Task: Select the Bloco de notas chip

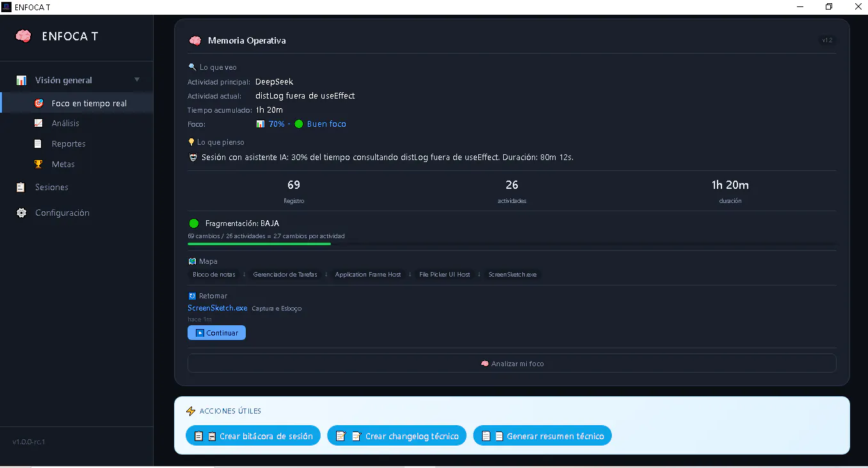Action: (214, 274)
